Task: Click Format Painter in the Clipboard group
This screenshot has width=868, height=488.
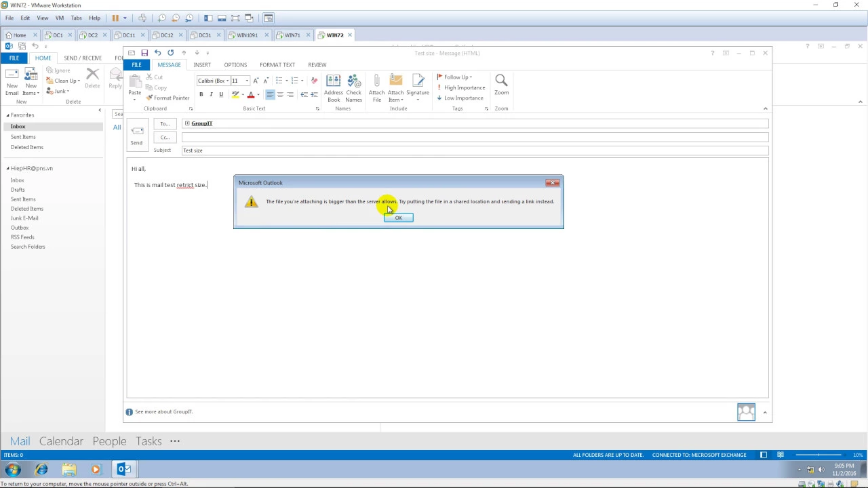Action: pyautogui.click(x=168, y=98)
